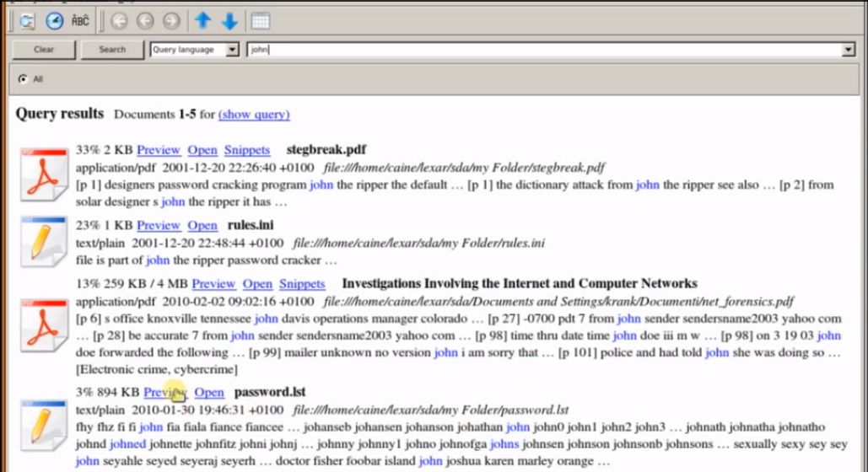Open the Query language dropdown
The width and height of the screenshot is (868, 472).
click(194, 49)
